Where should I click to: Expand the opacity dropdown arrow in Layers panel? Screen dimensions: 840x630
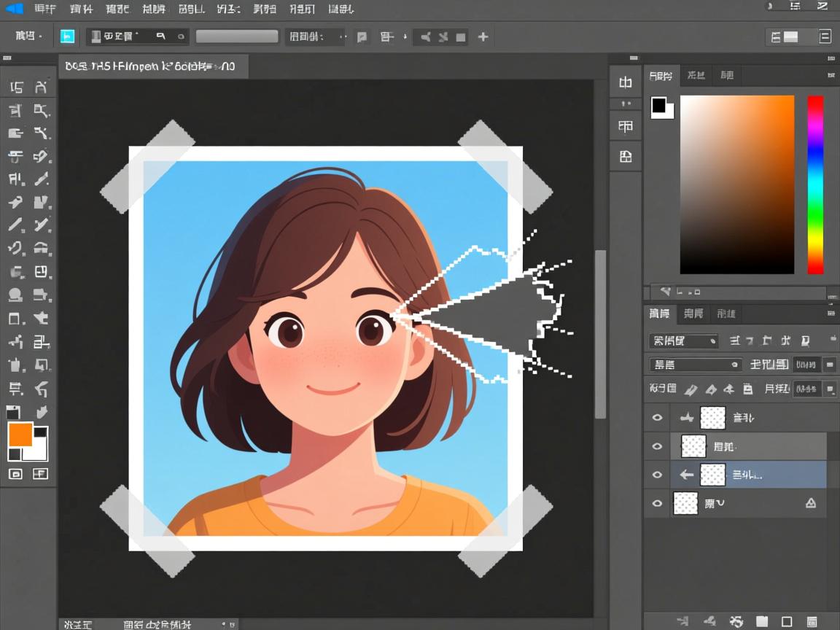[829, 365]
